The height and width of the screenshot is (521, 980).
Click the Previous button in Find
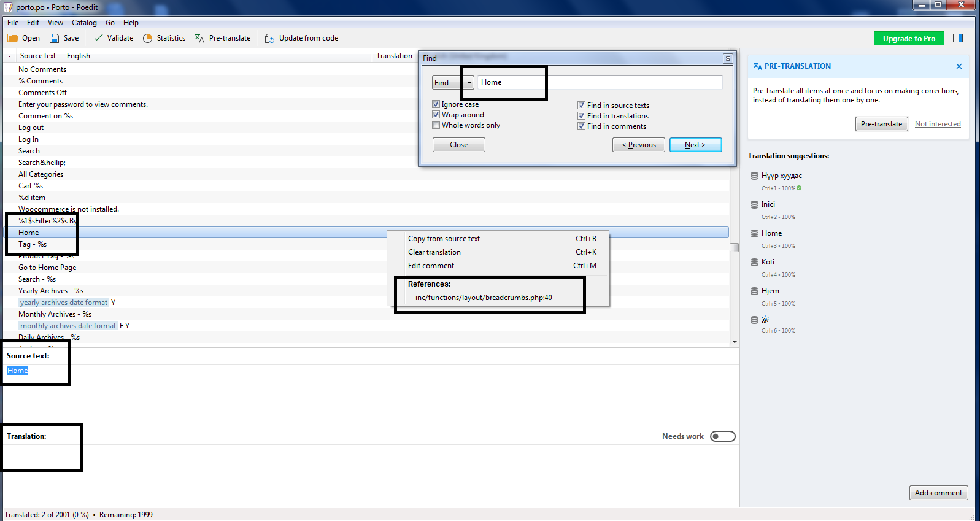point(638,145)
